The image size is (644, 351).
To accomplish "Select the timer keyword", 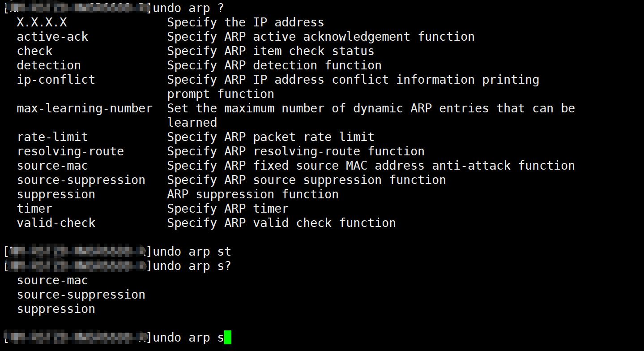I will click(34, 209).
